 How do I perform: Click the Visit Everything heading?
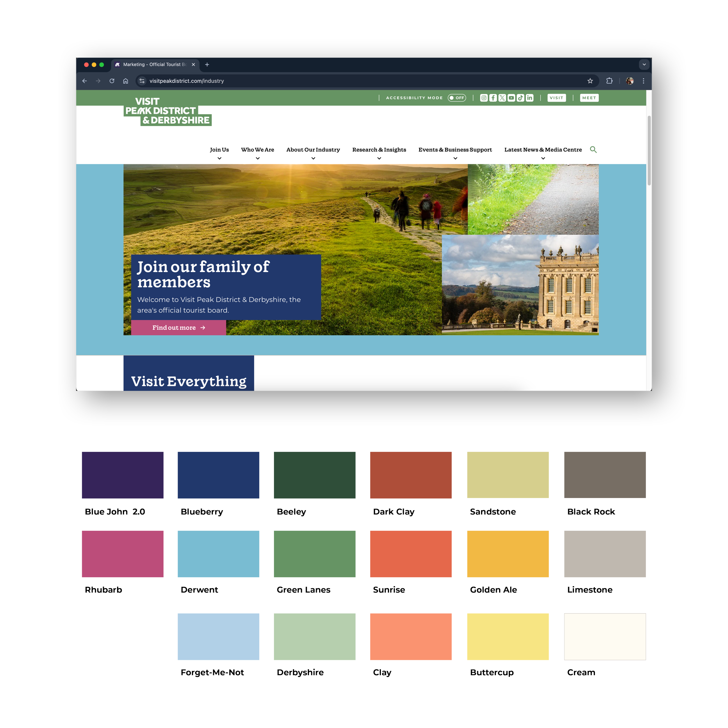click(x=189, y=381)
